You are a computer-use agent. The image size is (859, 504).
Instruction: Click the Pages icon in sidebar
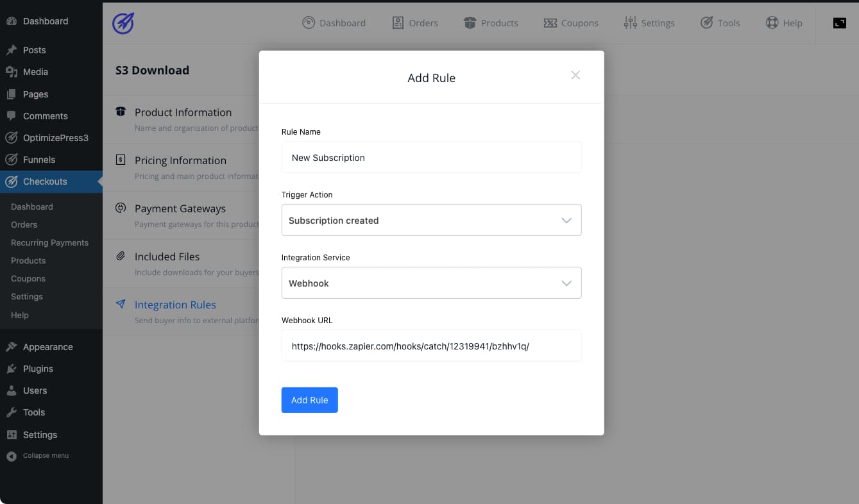(12, 94)
